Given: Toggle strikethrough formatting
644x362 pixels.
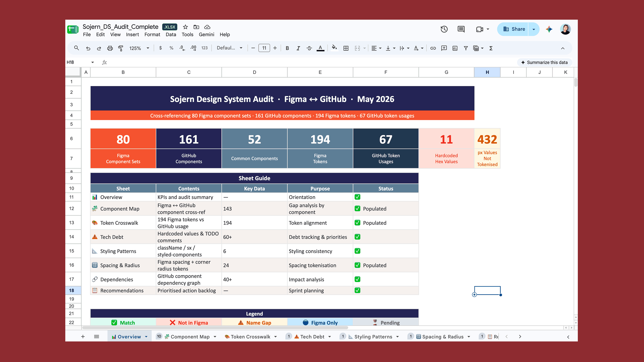Looking at the screenshot, I should [x=309, y=48].
